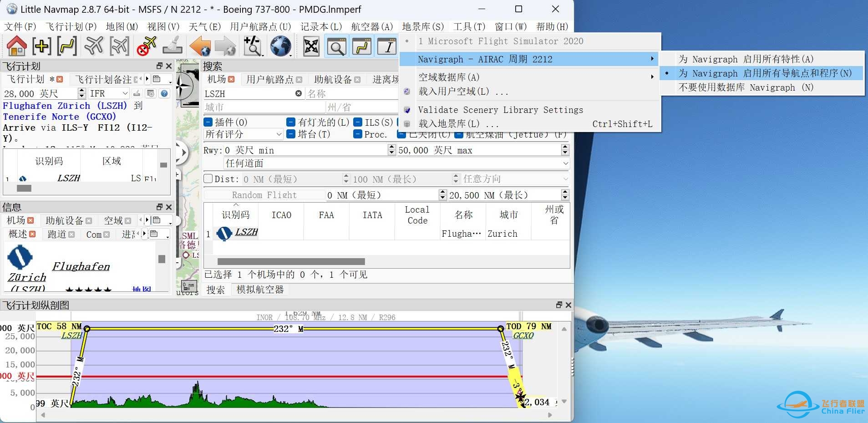
Task: Open the 飞行计划(P) menu
Action: 71,27
